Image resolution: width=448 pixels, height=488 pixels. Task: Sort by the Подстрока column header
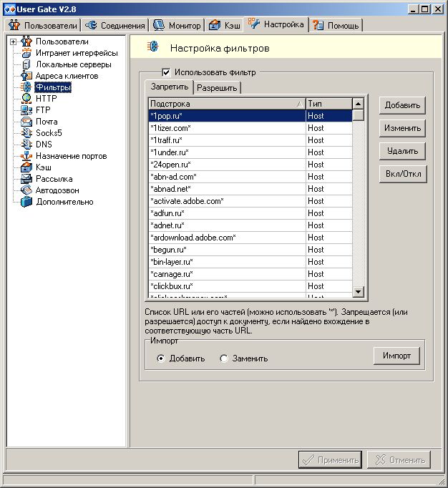tap(227, 104)
